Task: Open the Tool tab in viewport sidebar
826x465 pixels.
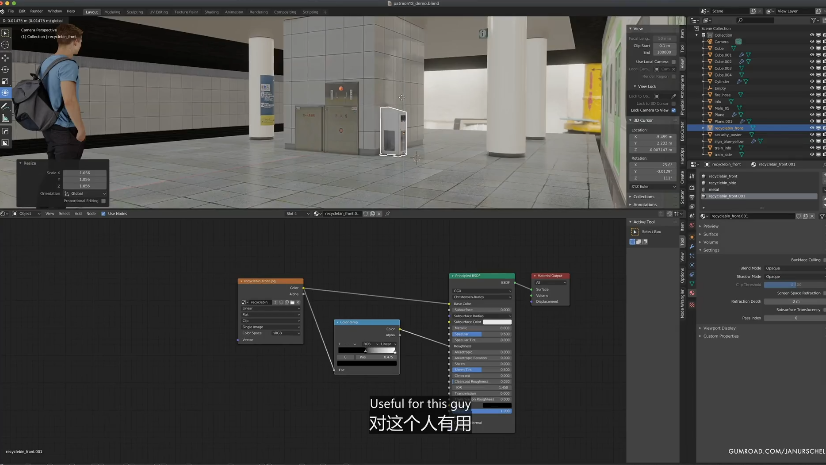Action: coord(683,48)
